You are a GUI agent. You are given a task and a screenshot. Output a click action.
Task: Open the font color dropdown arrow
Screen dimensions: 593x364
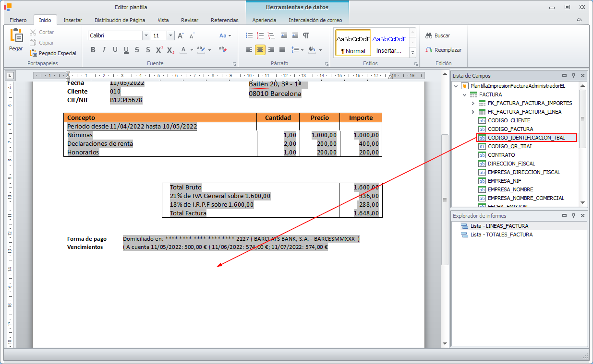pyautogui.click(x=192, y=50)
